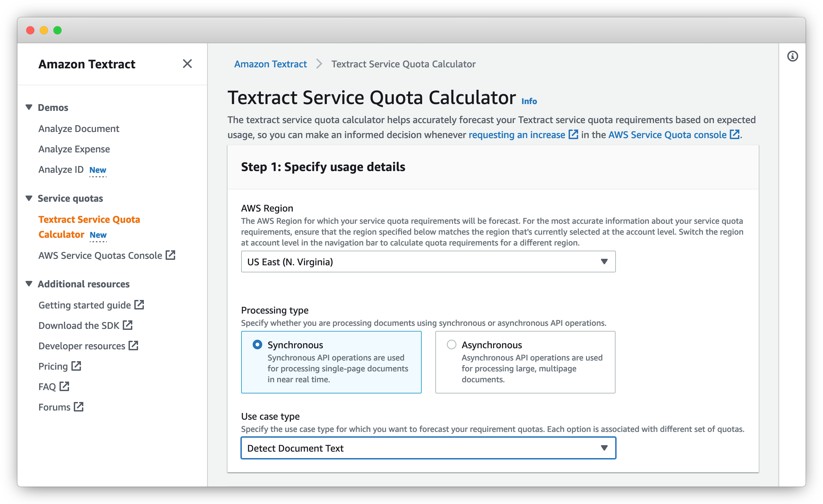Select the Asynchronous processing type radio
The height and width of the screenshot is (504, 823).
click(x=451, y=345)
